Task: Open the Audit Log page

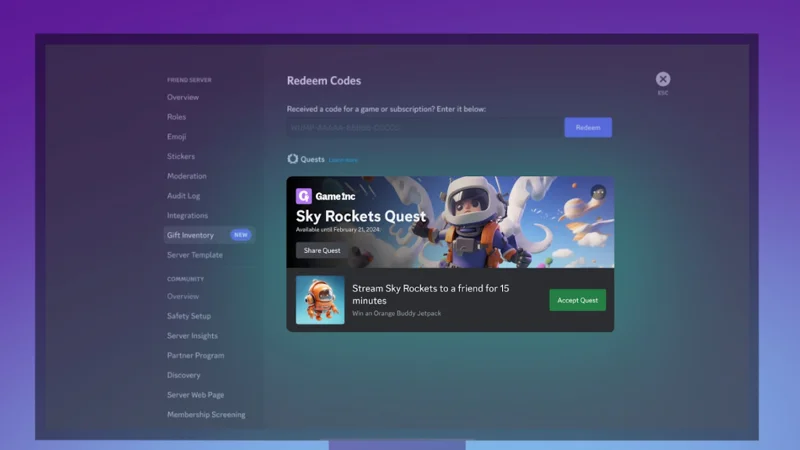Action: click(183, 196)
